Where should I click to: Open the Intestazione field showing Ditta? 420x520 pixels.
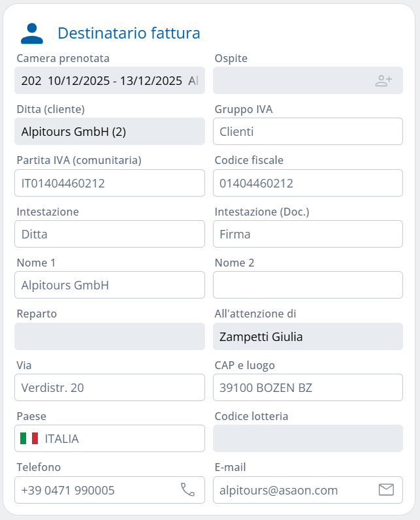(110, 234)
